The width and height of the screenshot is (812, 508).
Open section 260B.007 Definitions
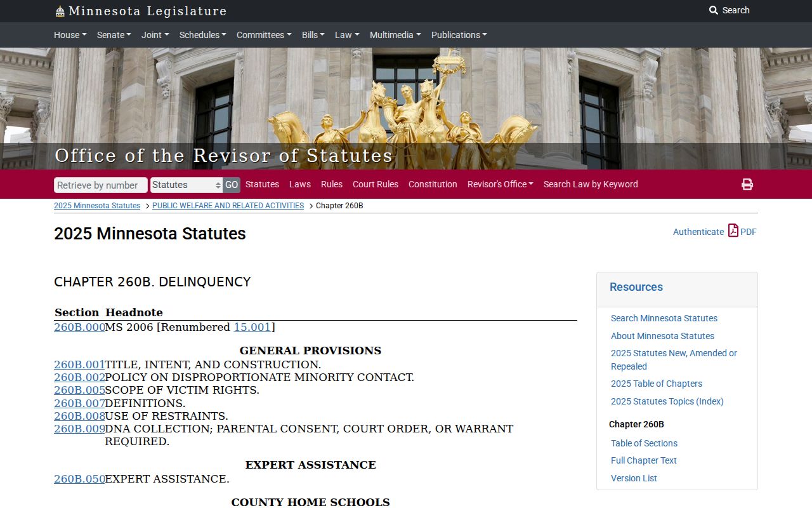[x=79, y=403]
